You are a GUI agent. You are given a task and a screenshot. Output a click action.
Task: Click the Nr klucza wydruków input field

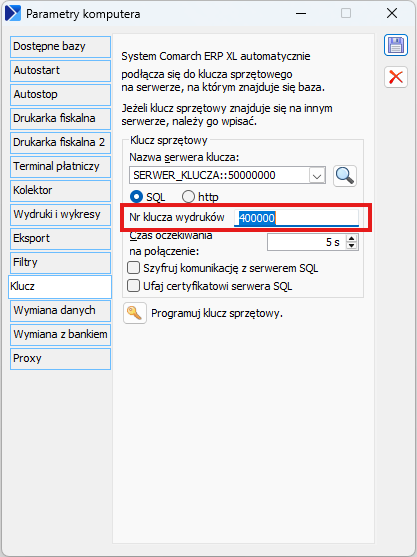click(296, 218)
